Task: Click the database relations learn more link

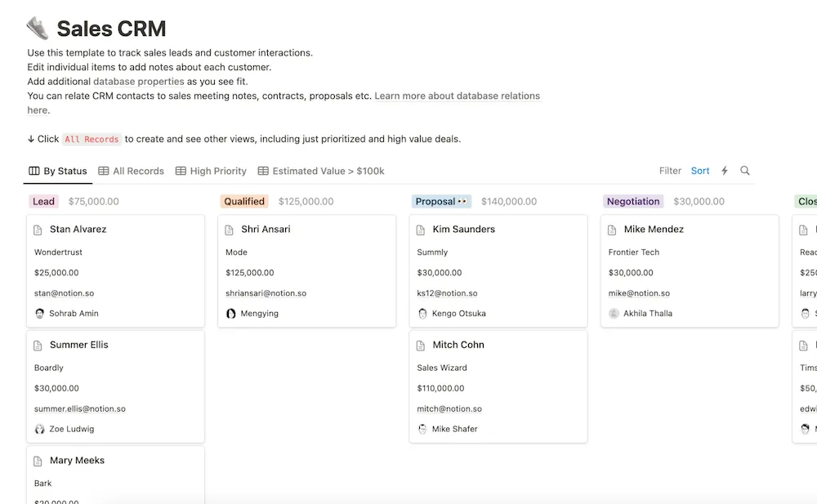Action: [457, 96]
